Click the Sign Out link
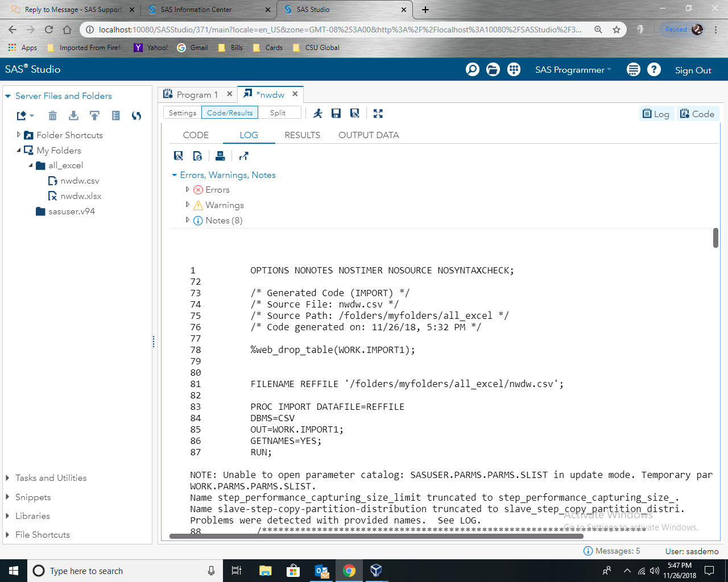Image resolution: width=728 pixels, height=582 pixels. click(x=693, y=70)
